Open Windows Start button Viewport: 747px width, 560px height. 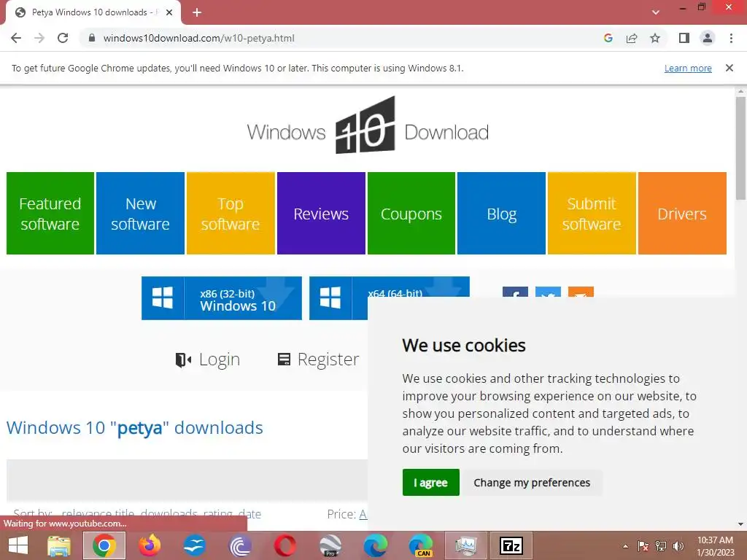pyautogui.click(x=18, y=545)
